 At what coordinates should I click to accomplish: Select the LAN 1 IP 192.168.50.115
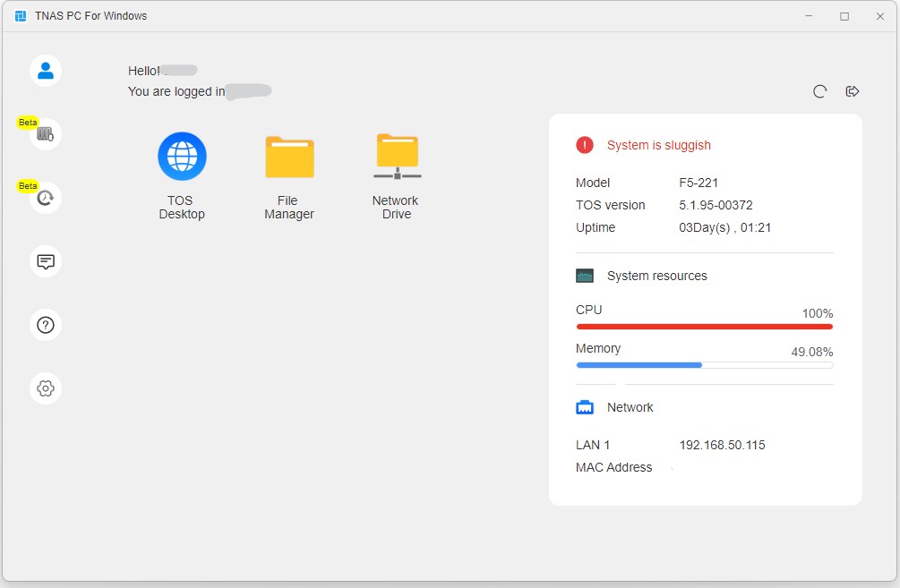click(x=722, y=445)
